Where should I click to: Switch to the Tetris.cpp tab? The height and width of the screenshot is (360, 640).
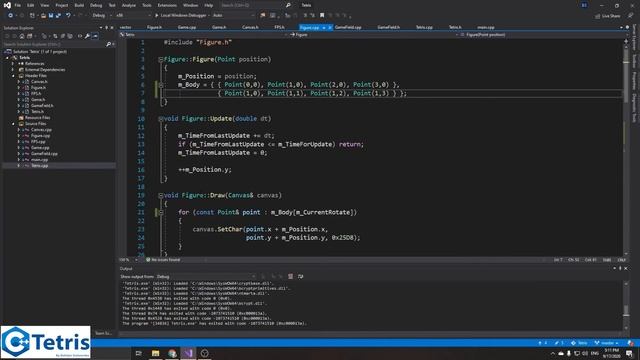coord(424,27)
